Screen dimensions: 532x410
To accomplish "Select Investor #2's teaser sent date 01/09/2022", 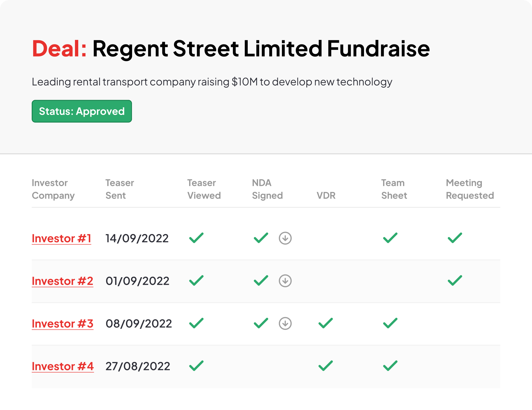I will click(137, 281).
